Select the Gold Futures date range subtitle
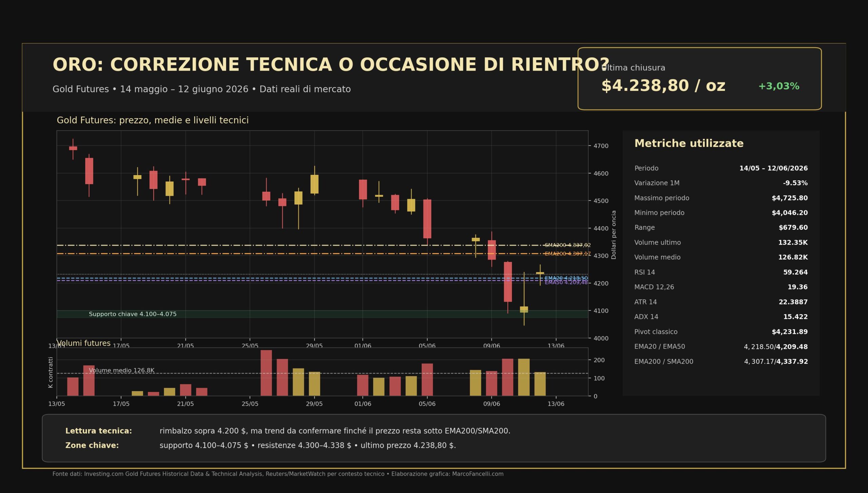This screenshot has width=868, height=493. (201, 89)
